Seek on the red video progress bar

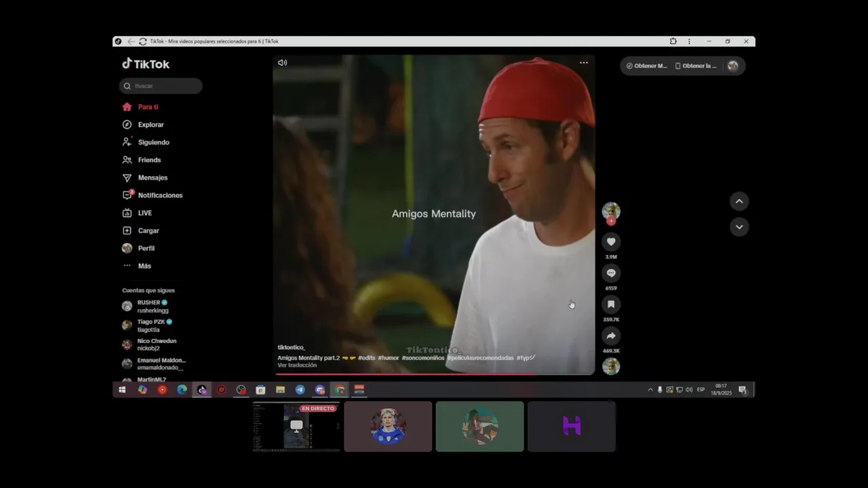[x=434, y=374]
